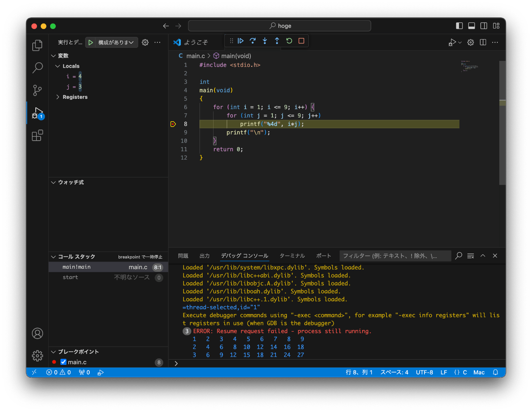Close the bottom panel
Viewport: 532px width, 412px height.
(495, 256)
